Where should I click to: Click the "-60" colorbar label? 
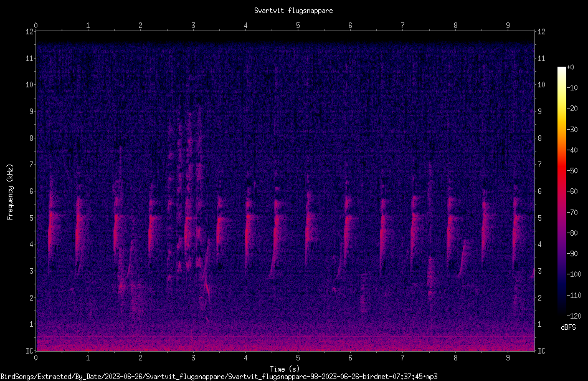[572, 191]
